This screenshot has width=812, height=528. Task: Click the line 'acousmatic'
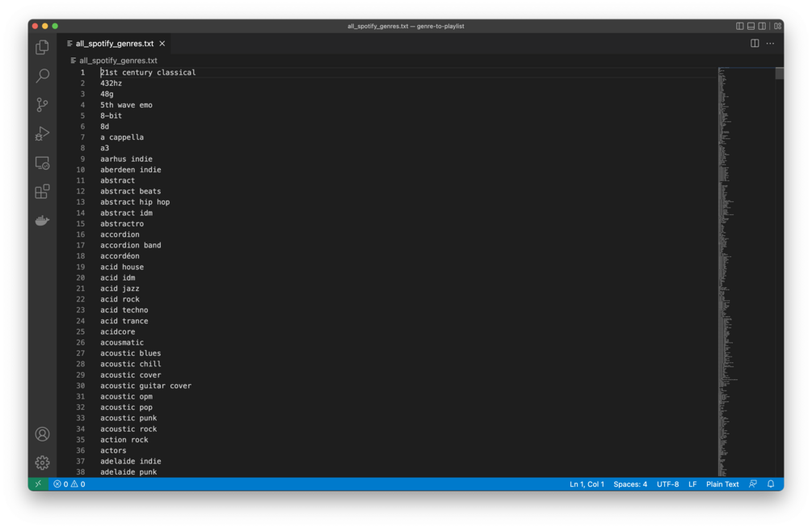coord(122,343)
